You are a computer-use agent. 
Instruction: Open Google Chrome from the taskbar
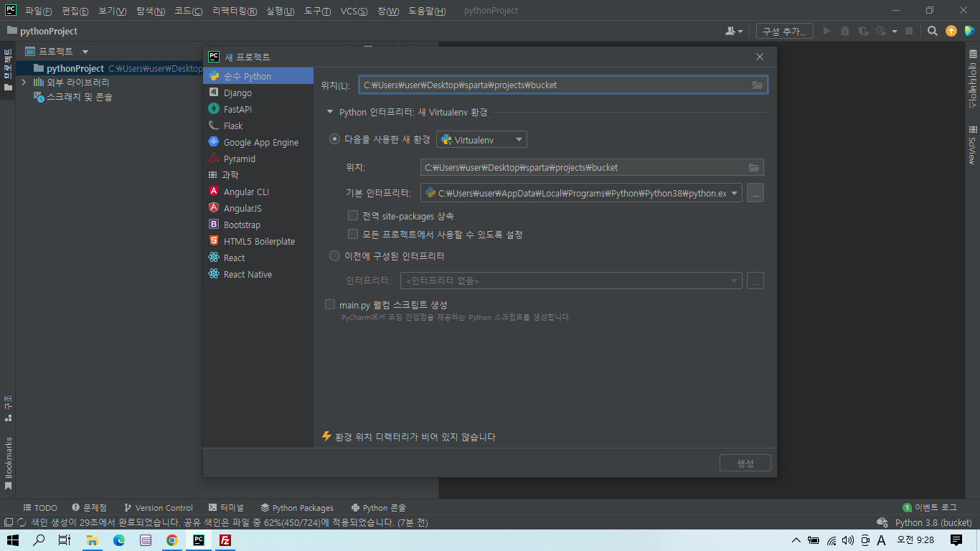click(x=172, y=540)
